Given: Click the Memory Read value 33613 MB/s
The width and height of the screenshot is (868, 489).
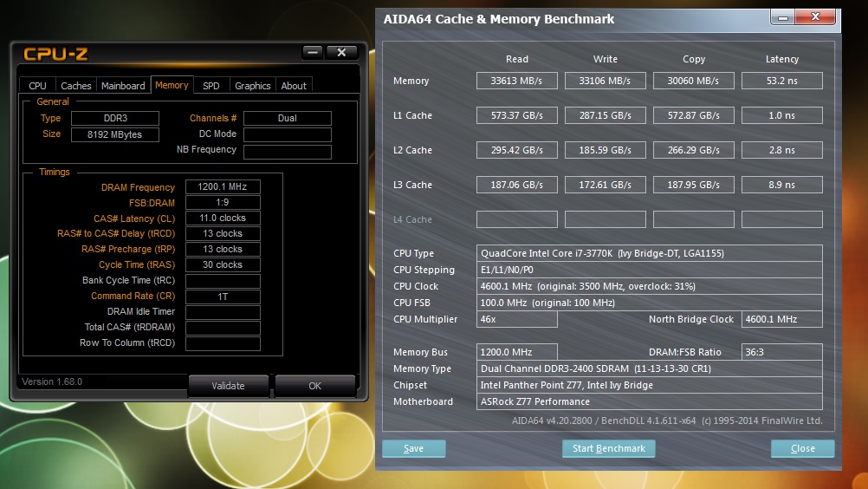Looking at the screenshot, I should pos(516,81).
